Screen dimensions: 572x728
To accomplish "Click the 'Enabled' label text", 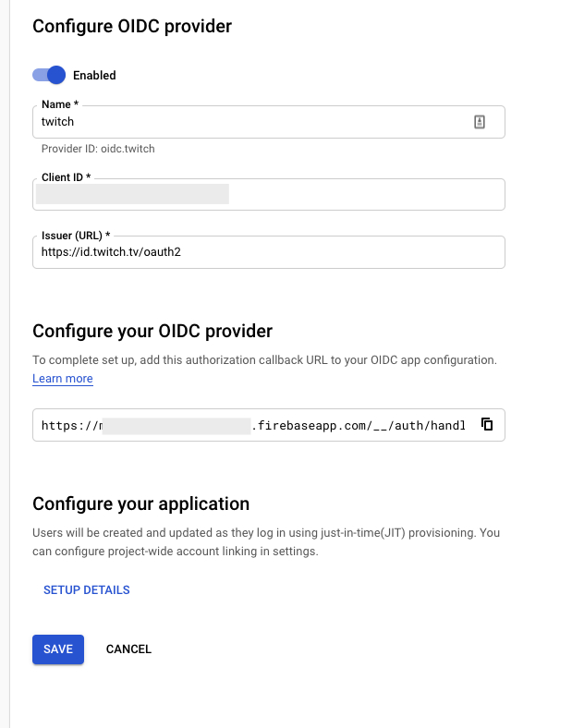I will (94, 75).
